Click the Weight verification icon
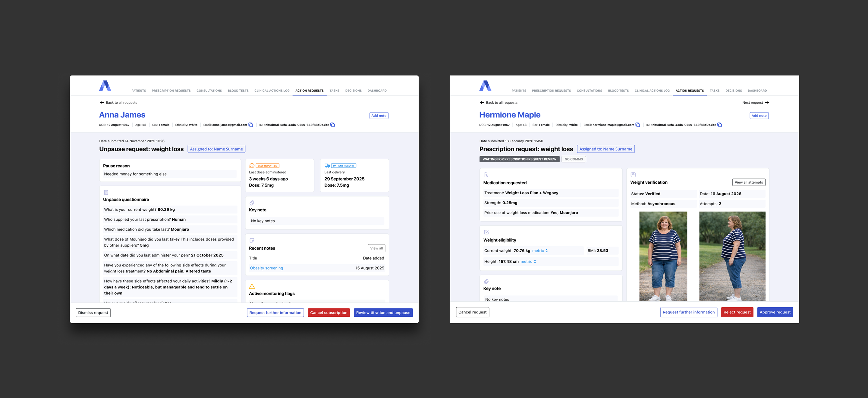This screenshot has width=868, height=398. pos(633,175)
